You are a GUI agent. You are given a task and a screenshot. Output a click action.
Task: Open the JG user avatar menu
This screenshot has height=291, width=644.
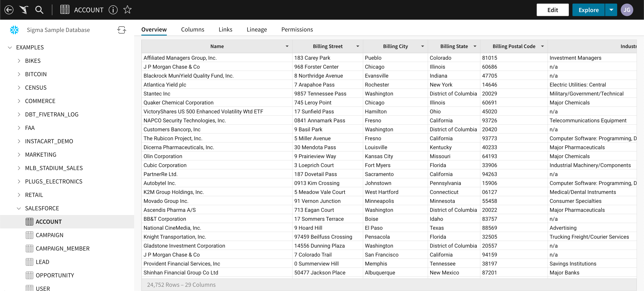(627, 10)
